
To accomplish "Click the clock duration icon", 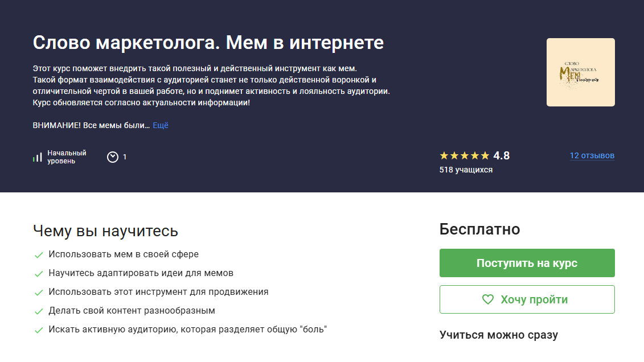I will pos(113,157).
